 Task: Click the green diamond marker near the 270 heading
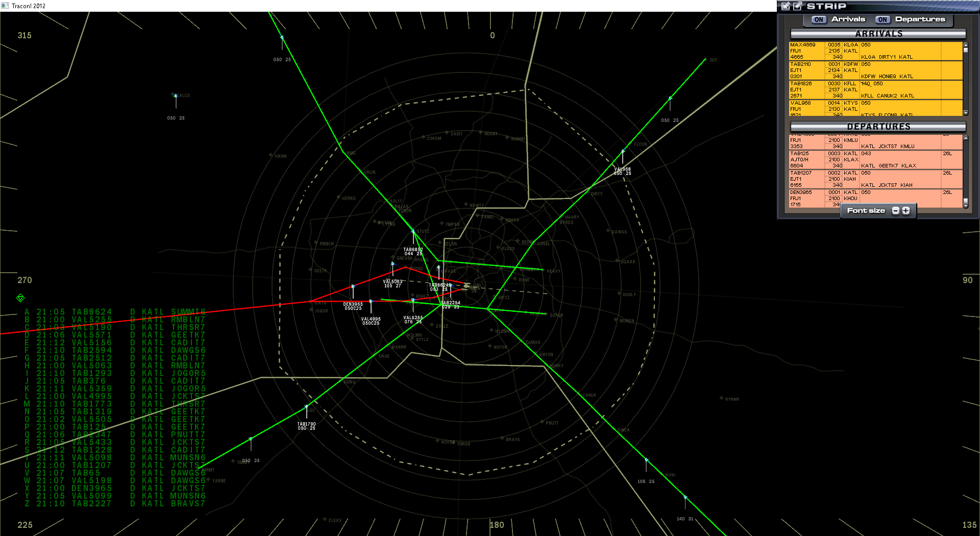pos(20,298)
